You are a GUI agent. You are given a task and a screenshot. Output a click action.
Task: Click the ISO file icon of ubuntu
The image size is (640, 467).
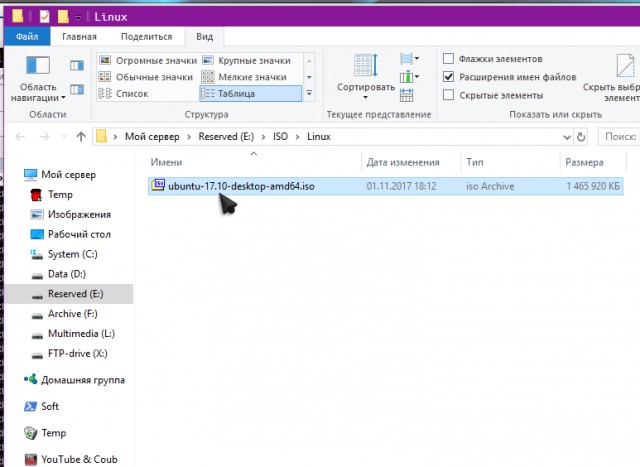coord(158,185)
